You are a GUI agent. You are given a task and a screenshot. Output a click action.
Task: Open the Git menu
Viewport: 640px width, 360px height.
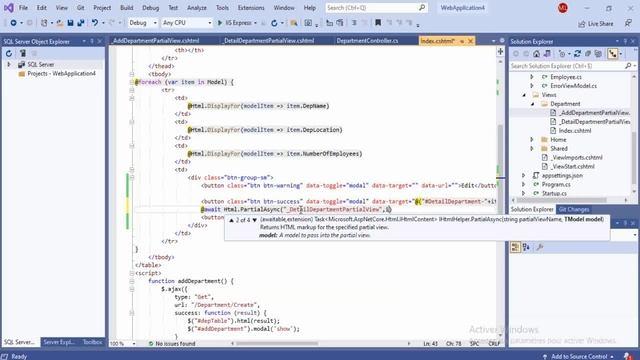[x=80, y=8]
